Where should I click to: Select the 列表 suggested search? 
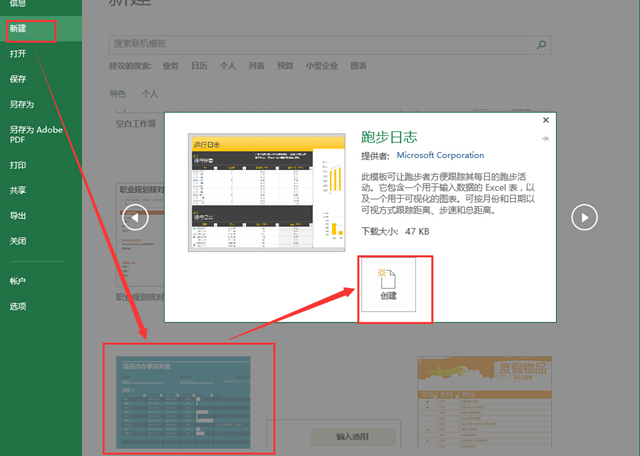[256, 66]
